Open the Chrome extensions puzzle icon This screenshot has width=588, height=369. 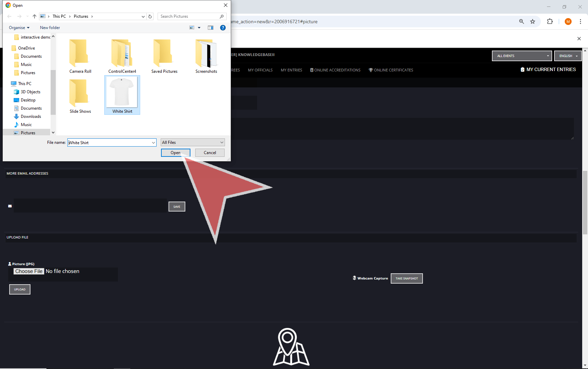pos(550,22)
